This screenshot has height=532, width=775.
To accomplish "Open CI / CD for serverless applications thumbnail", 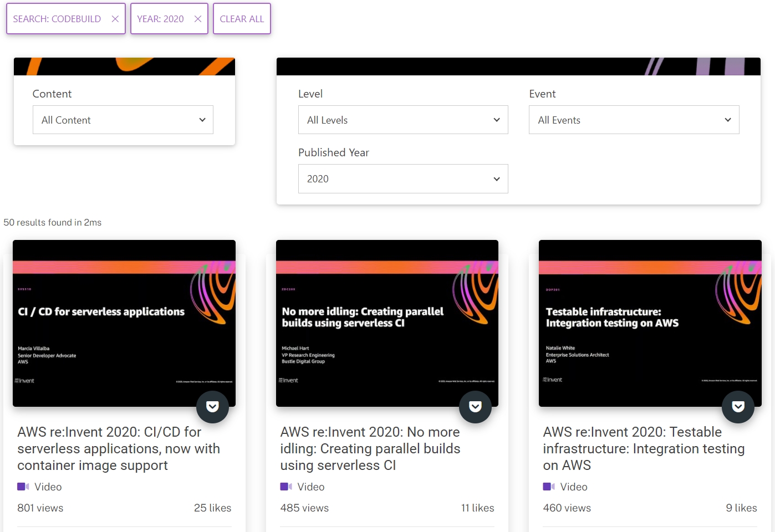I will (x=124, y=323).
